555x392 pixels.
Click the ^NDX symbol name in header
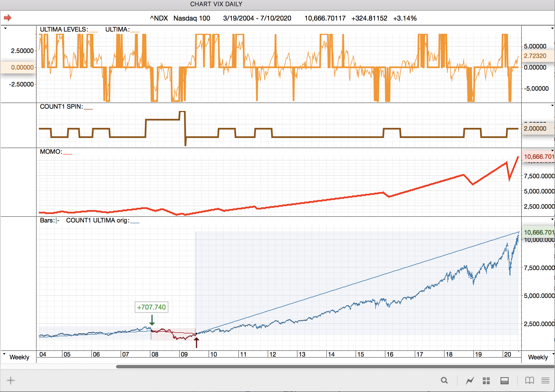159,18
